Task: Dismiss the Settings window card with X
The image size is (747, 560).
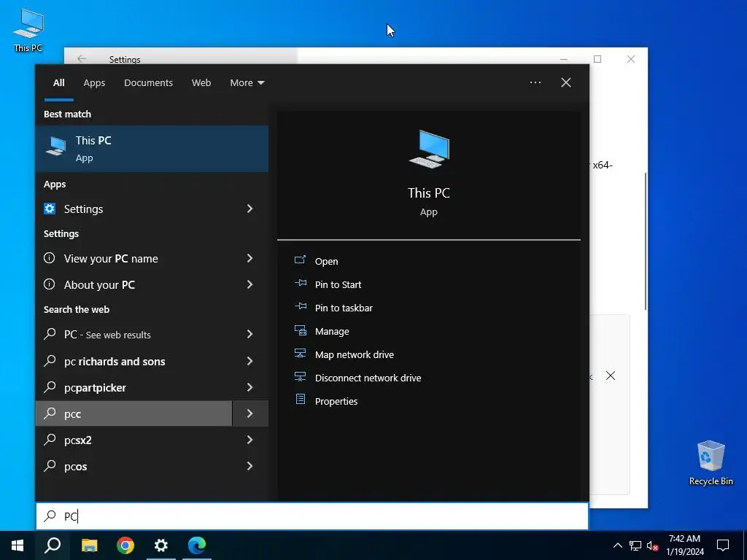Action: click(611, 376)
